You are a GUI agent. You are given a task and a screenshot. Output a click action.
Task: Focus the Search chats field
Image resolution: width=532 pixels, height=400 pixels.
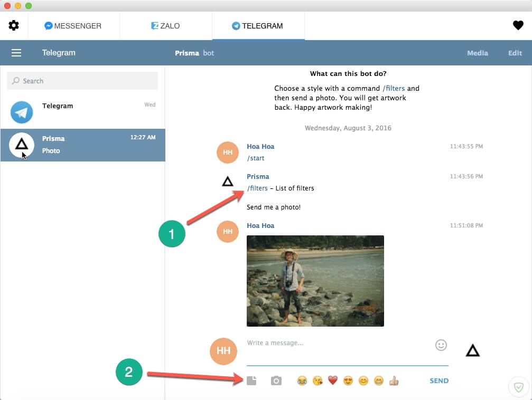pyautogui.click(x=82, y=81)
